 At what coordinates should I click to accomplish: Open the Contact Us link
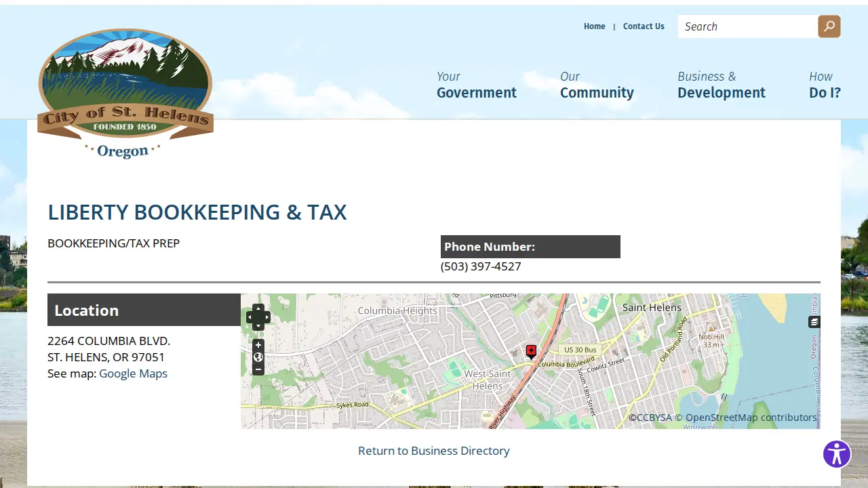(x=644, y=26)
